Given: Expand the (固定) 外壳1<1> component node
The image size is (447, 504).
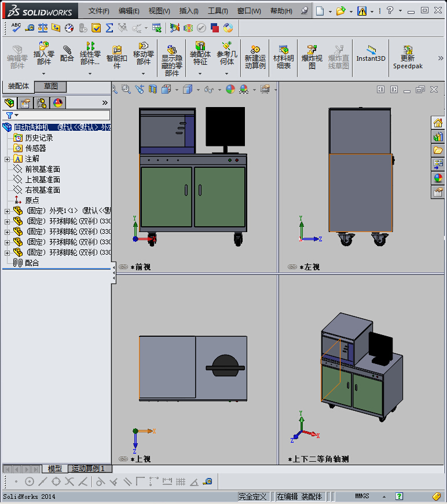Looking at the screenshot, I should click(x=7, y=211).
